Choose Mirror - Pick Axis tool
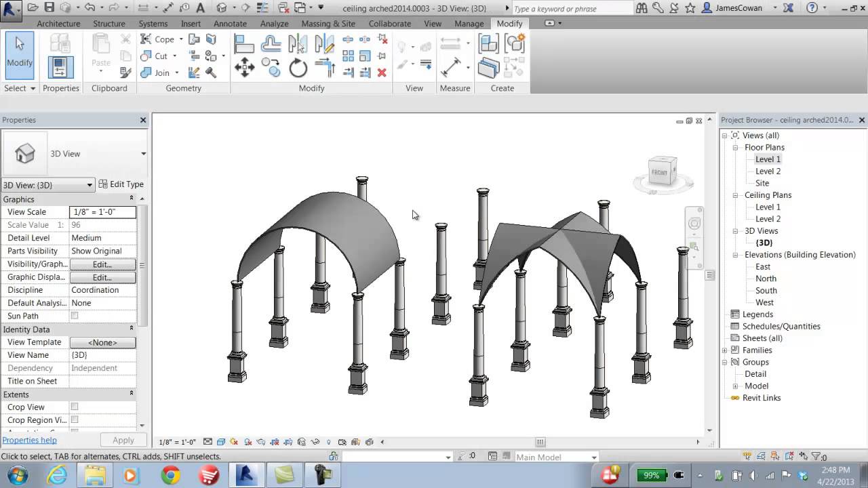Image resolution: width=868 pixels, height=488 pixels. click(297, 44)
